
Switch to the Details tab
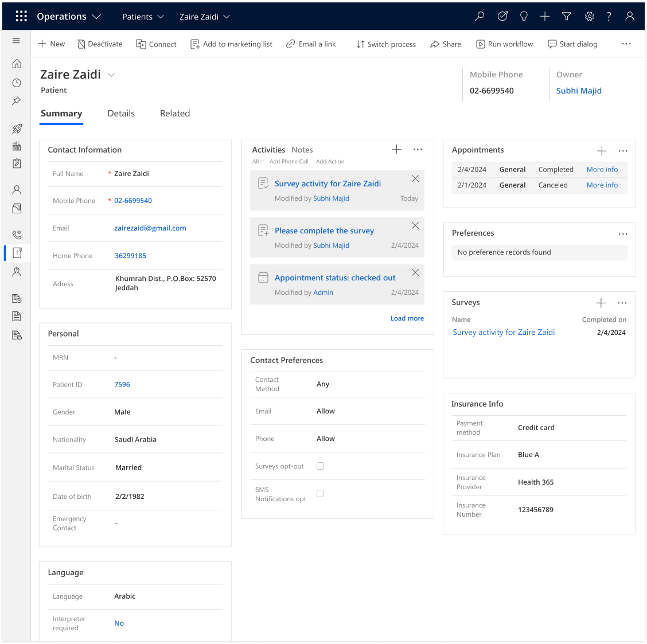pyautogui.click(x=121, y=114)
